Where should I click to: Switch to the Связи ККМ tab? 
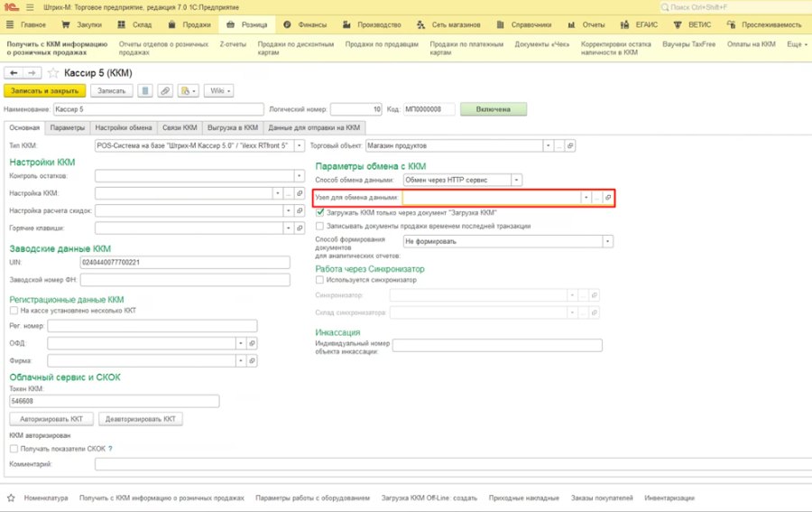coord(180,127)
